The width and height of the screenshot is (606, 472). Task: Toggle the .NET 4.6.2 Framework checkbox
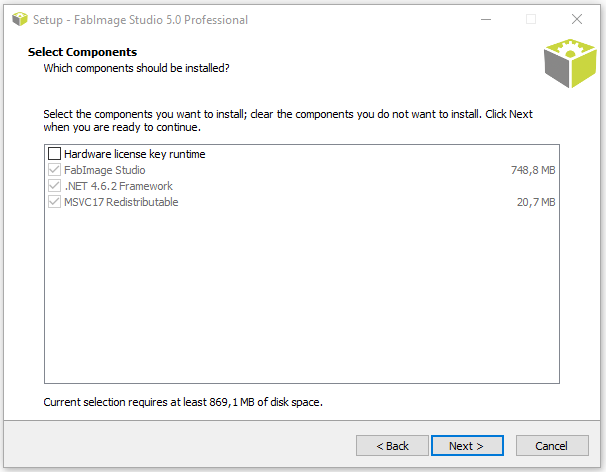pos(54,186)
